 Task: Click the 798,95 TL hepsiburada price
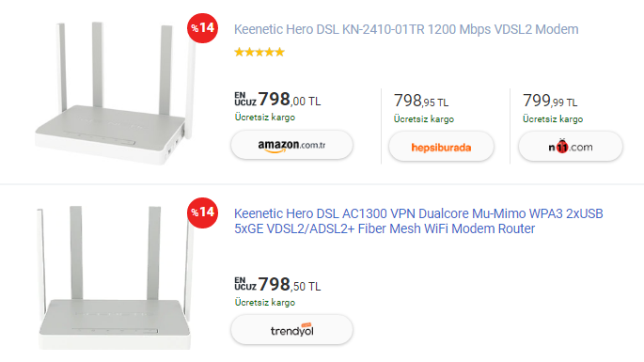point(421,102)
